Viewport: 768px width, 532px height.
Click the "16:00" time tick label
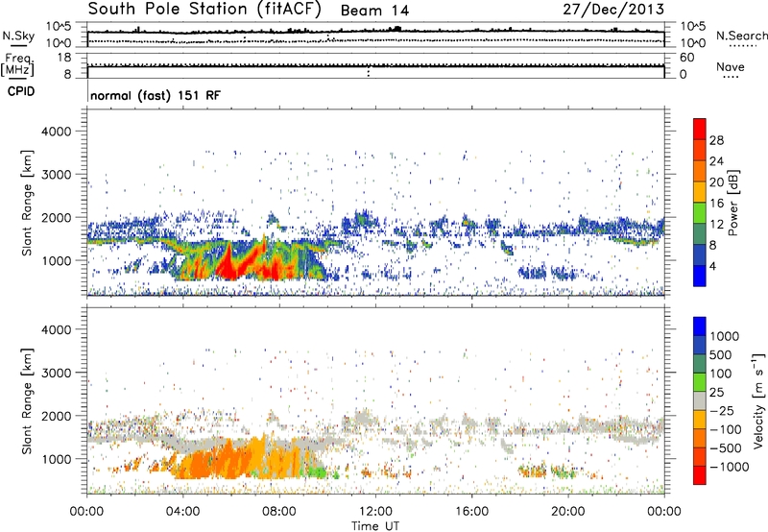click(x=471, y=512)
